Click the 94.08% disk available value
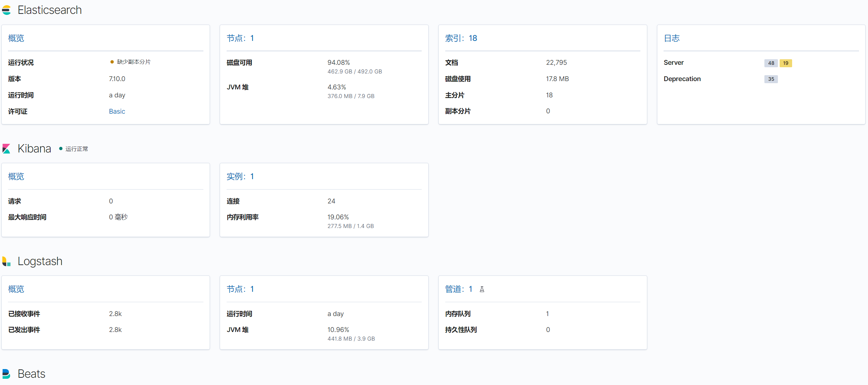The width and height of the screenshot is (868, 385). point(339,62)
